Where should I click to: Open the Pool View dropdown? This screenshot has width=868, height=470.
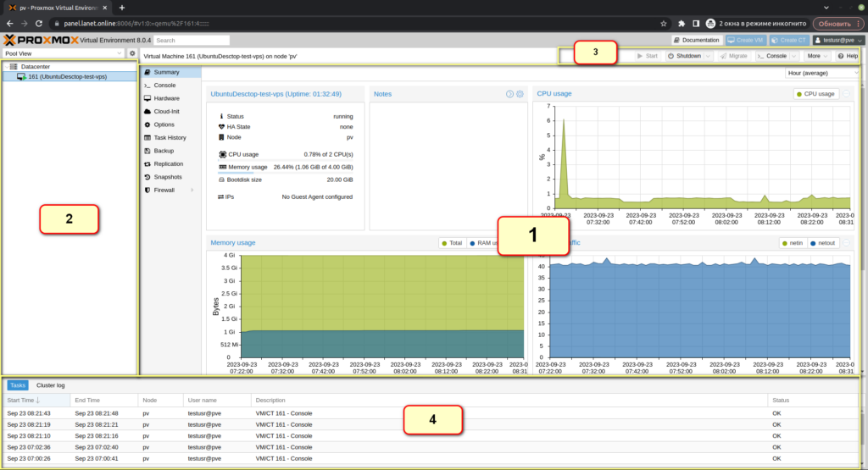point(64,53)
